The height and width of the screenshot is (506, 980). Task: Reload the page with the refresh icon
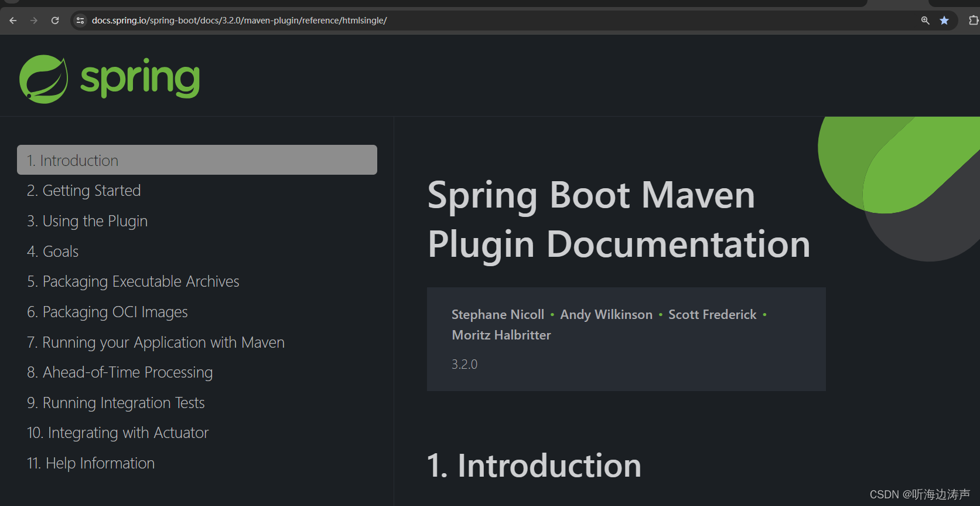pyautogui.click(x=55, y=21)
